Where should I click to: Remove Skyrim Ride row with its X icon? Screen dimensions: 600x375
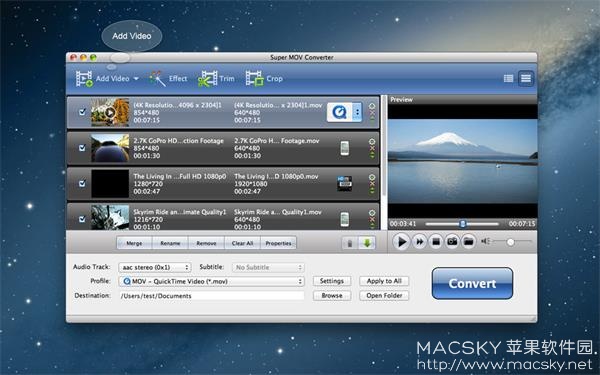click(x=372, y=220)
